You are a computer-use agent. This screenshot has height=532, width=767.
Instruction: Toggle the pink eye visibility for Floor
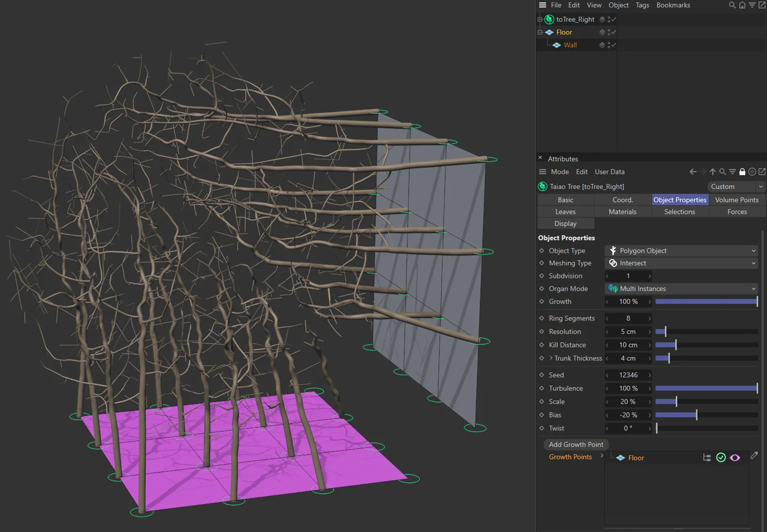735,458
